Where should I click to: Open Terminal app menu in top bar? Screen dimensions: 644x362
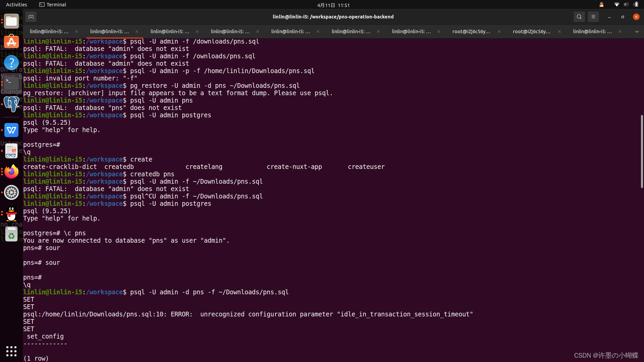coord(53,5)
